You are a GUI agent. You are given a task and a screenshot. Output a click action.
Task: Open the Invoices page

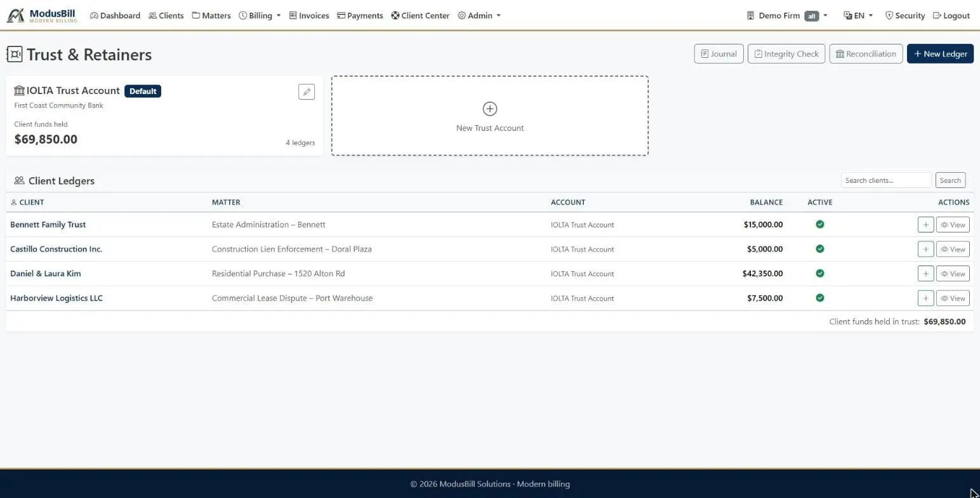(x=309, y=15)
